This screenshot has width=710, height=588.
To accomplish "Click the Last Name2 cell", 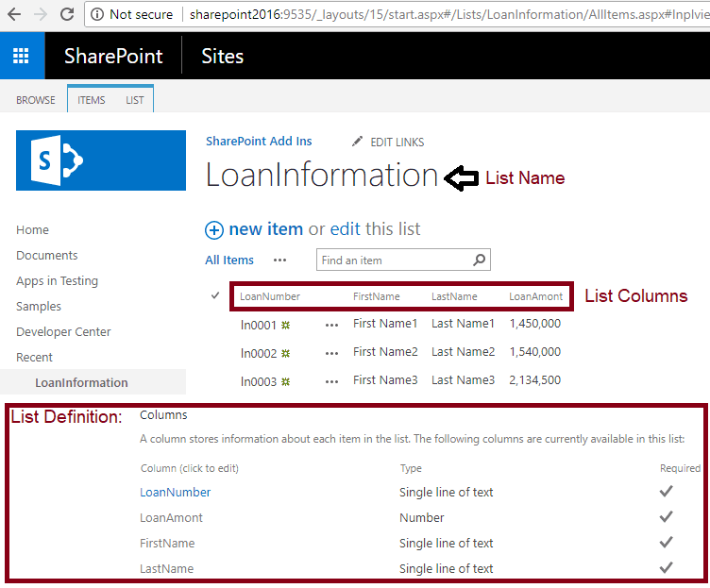I will (x=463, y=351).
